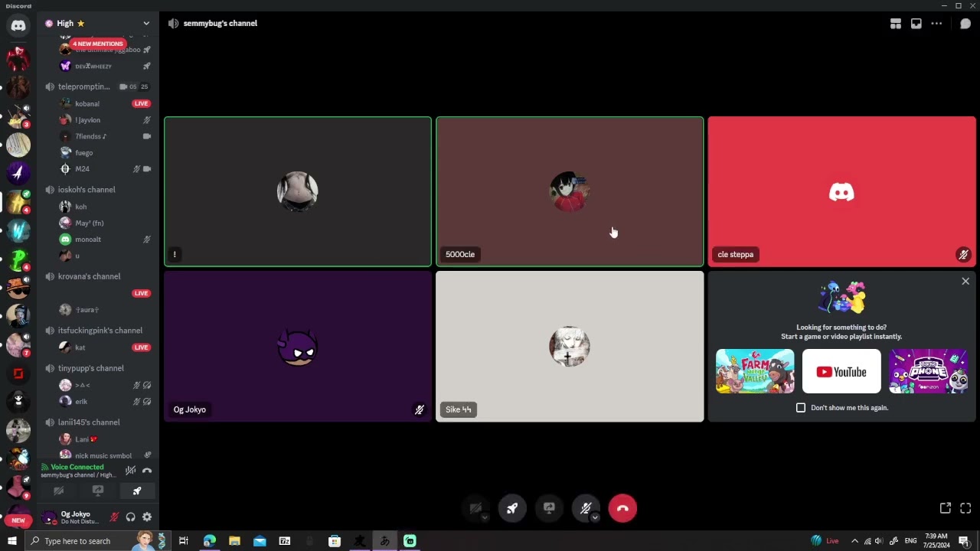The image size is (980, 551).
Task: Launch Farm Merge Valley activity
Action: [x=755, y=371]
